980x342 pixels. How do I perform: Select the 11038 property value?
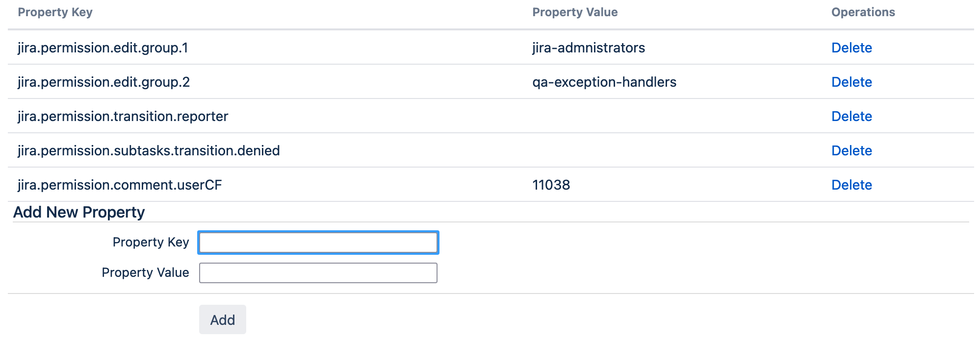tap(551, 185)
